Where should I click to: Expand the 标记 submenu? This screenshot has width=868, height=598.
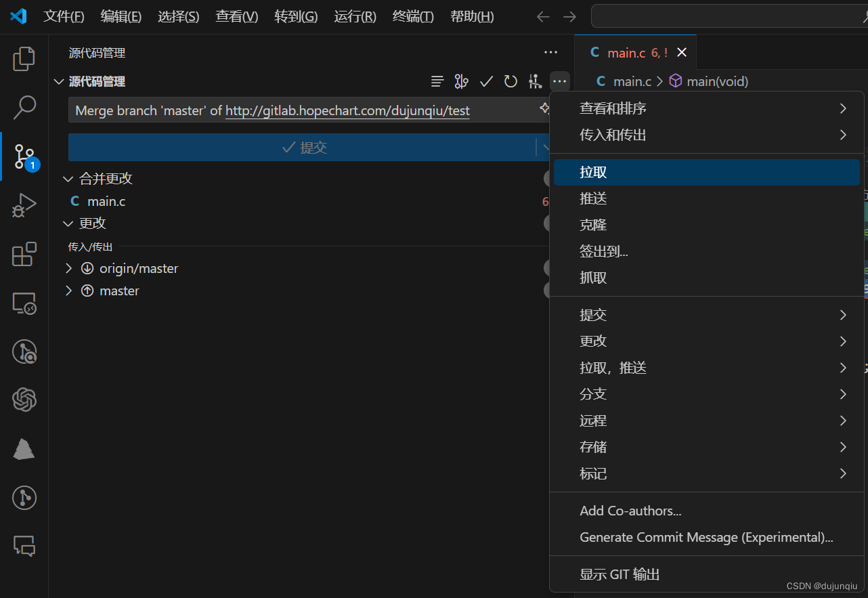click(x=707, y=473)
